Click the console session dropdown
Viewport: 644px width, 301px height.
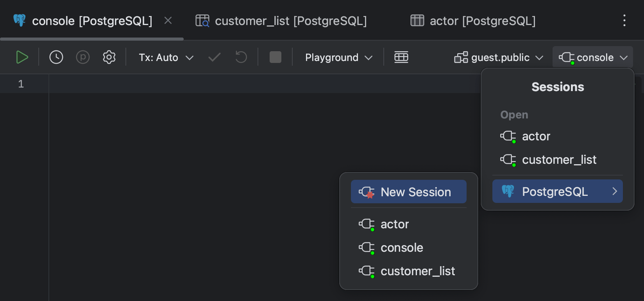pyautogui.click(x=593, y=57)
